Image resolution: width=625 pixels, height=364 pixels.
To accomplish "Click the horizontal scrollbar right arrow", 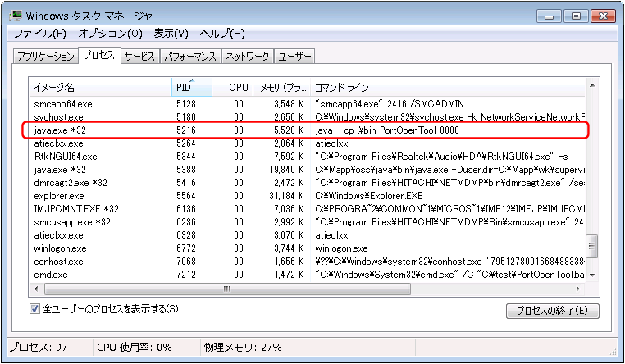I will click(x=578, y=289).
